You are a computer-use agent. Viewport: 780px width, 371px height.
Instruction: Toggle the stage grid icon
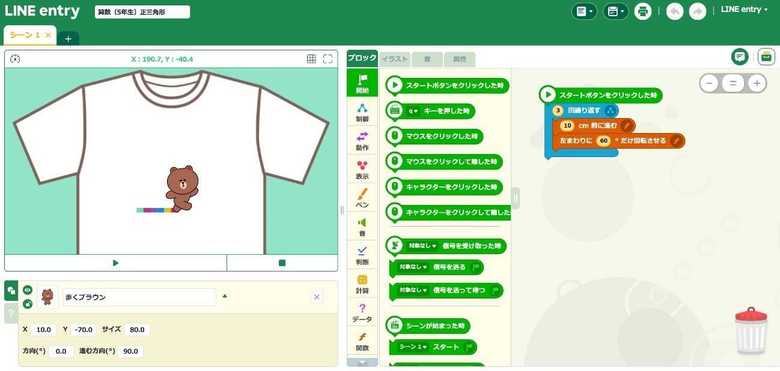(311, 59)
